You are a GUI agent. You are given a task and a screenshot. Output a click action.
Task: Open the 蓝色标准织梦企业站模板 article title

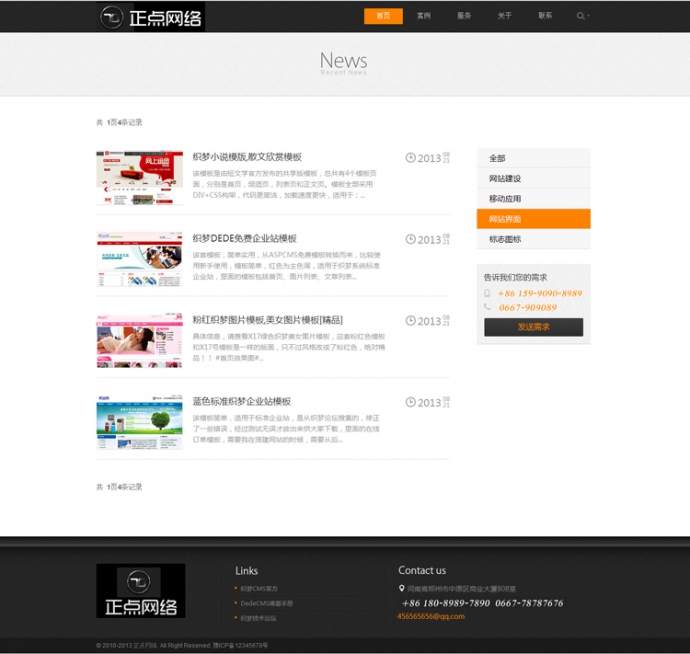click(x=242, y=401)
